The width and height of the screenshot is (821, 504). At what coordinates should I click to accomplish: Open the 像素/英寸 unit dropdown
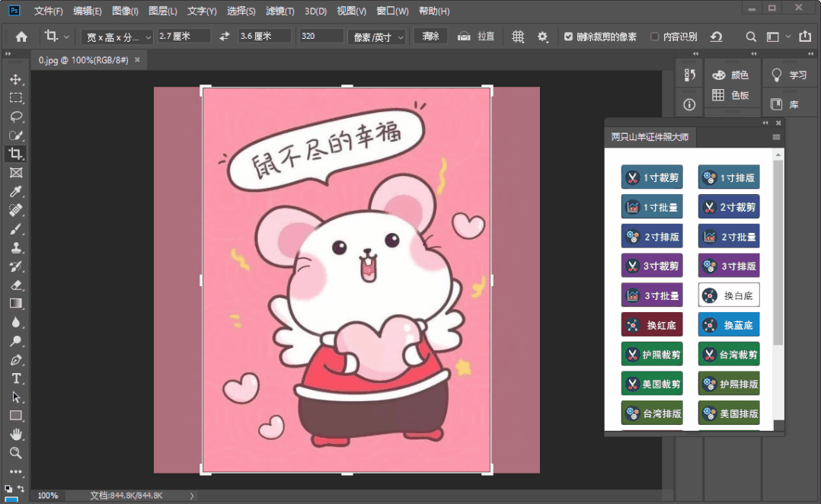[x=377, y=37]
